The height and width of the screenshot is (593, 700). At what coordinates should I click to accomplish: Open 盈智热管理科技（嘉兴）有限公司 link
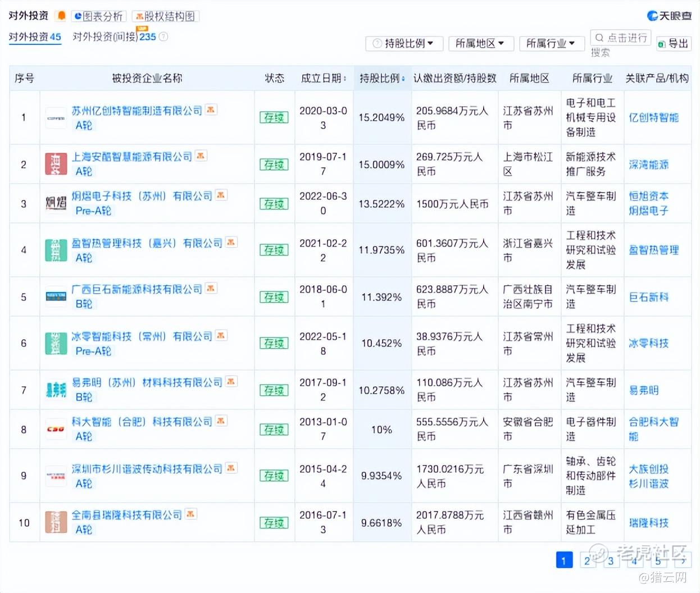point(147,243)
